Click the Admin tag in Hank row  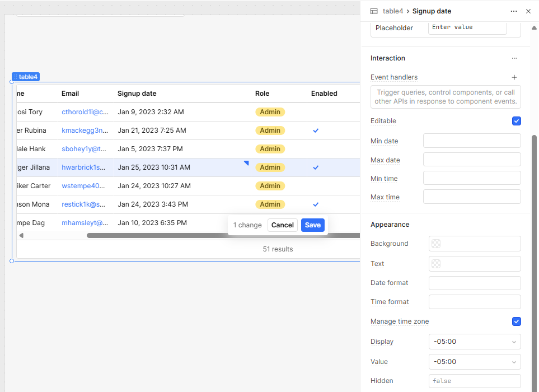point(270,149)
